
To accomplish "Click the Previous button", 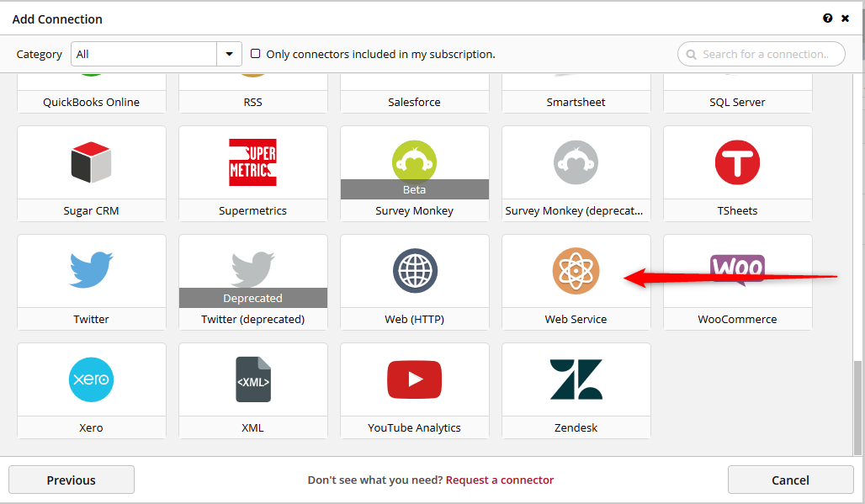I will [x=71, y=480].
